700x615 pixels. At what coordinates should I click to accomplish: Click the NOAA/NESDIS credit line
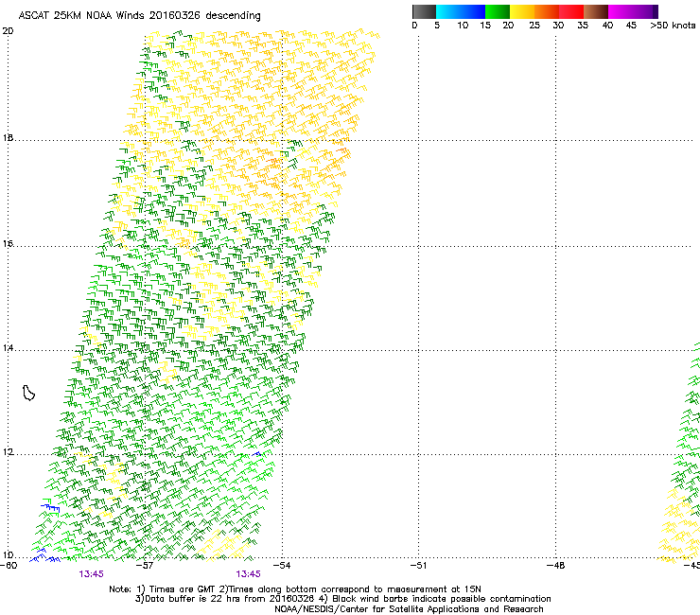click(409, 609)
